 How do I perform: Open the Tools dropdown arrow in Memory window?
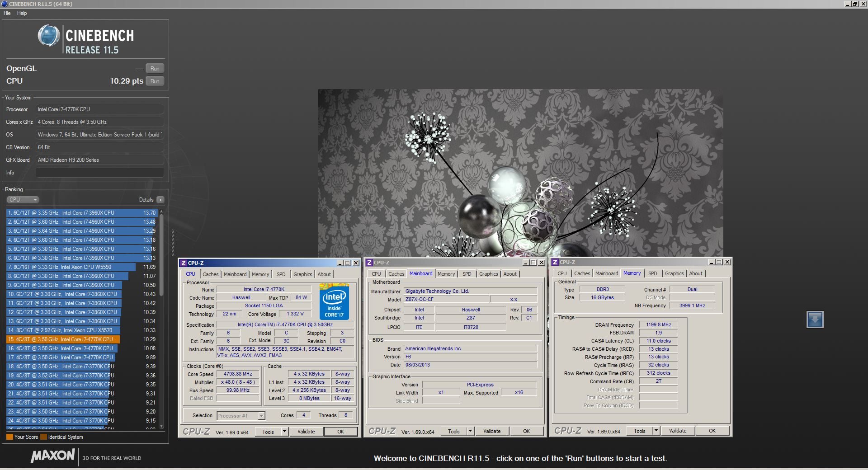(656, 431)
